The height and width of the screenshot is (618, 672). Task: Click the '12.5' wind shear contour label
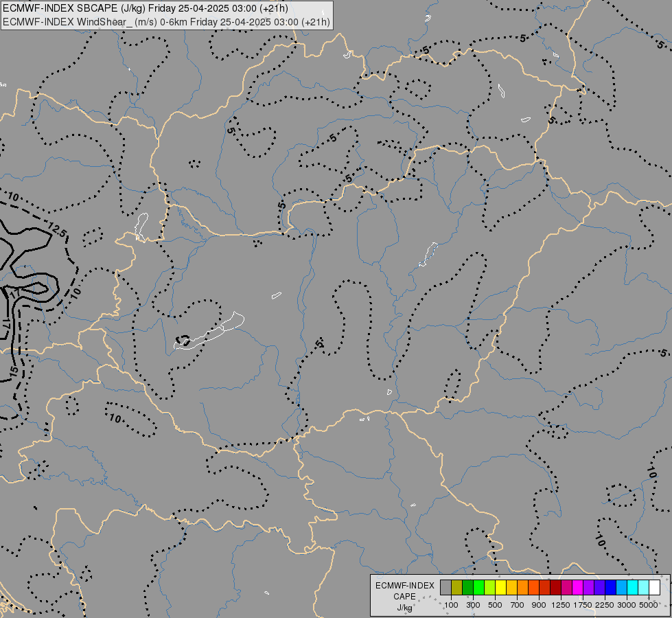click(x=58, y=230)
